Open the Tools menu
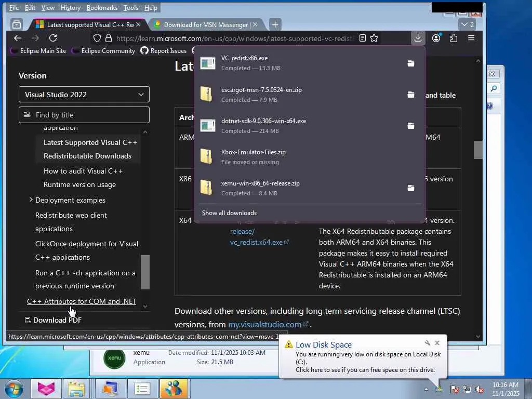Image resolution: width=532 pixels, height=399 pixels. coord(130,7)
